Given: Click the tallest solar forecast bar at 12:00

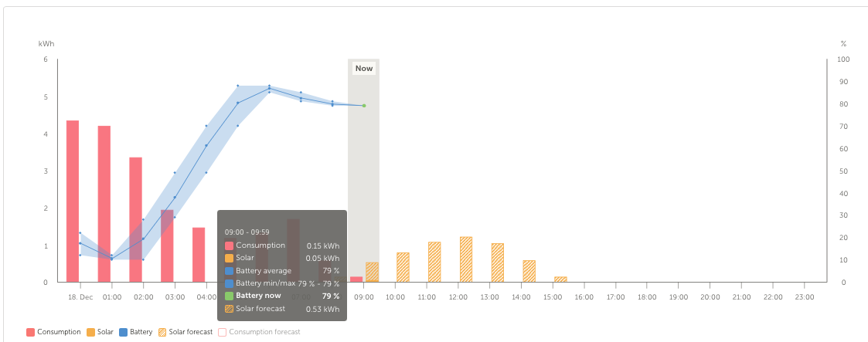Looking at the screenshot, I should point(466,259).
